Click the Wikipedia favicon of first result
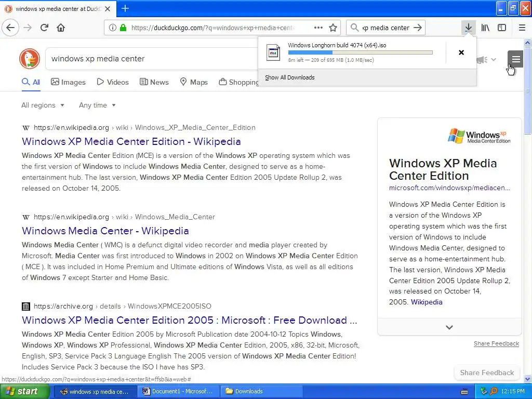The width and height of the screenshot is (532, 399). [x=26, y=128]
